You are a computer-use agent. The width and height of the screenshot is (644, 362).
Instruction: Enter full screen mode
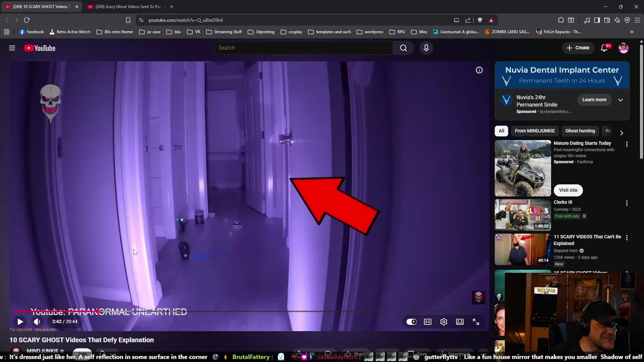pos(476,322)
